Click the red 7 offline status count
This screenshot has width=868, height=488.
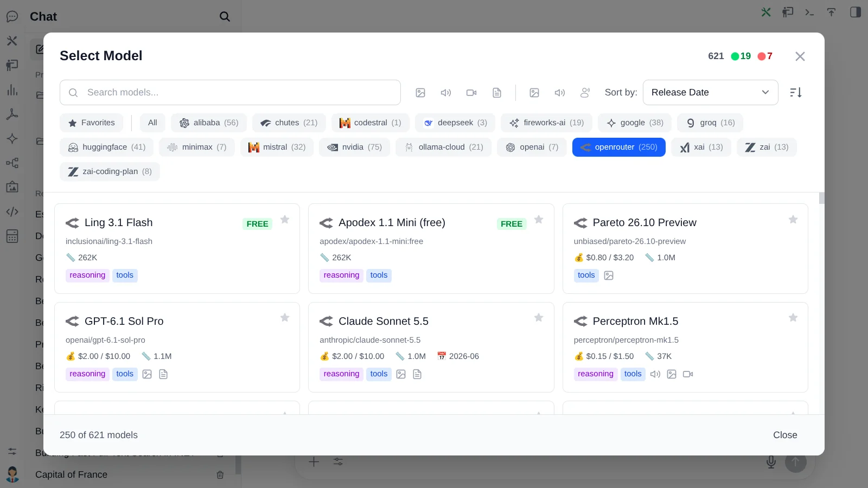coord(765,56)
